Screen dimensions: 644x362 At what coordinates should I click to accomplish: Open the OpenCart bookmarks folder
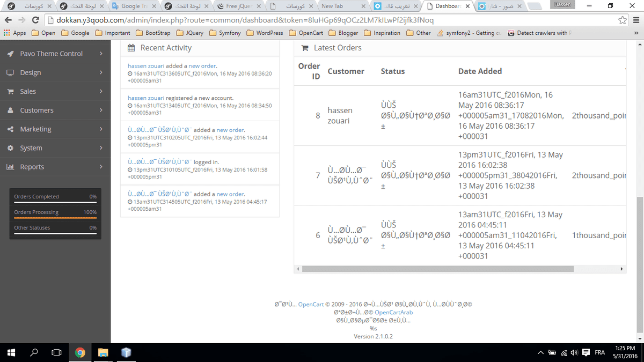point(306,33)
